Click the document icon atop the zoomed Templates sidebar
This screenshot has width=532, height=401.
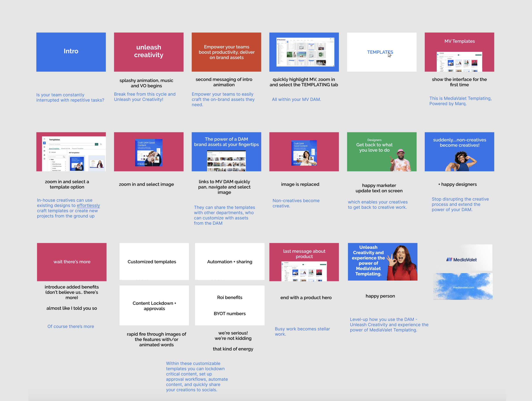point(44,139)
